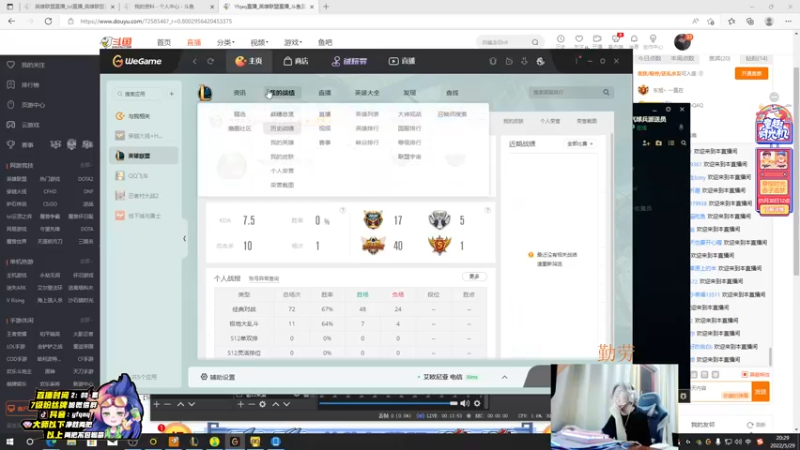Click the WeGame refresh icon
Screen dimensions: 800x450
coord(210,61)
